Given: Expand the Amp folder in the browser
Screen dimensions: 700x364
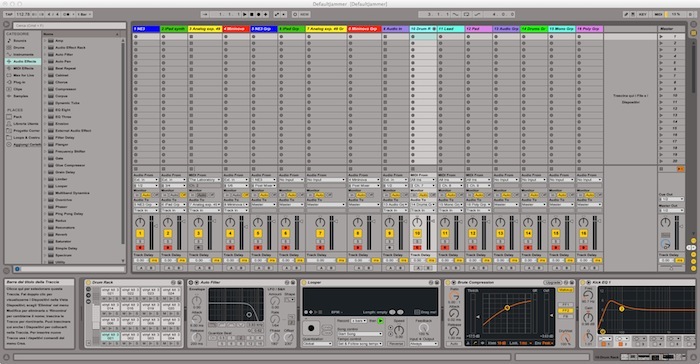Looking at the screenshot, I should click(45, 41).
